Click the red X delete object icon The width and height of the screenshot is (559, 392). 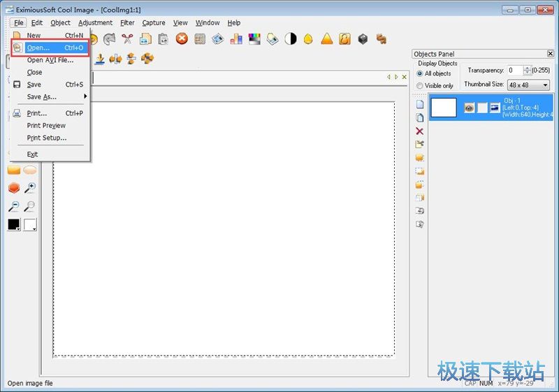point(419,131)
